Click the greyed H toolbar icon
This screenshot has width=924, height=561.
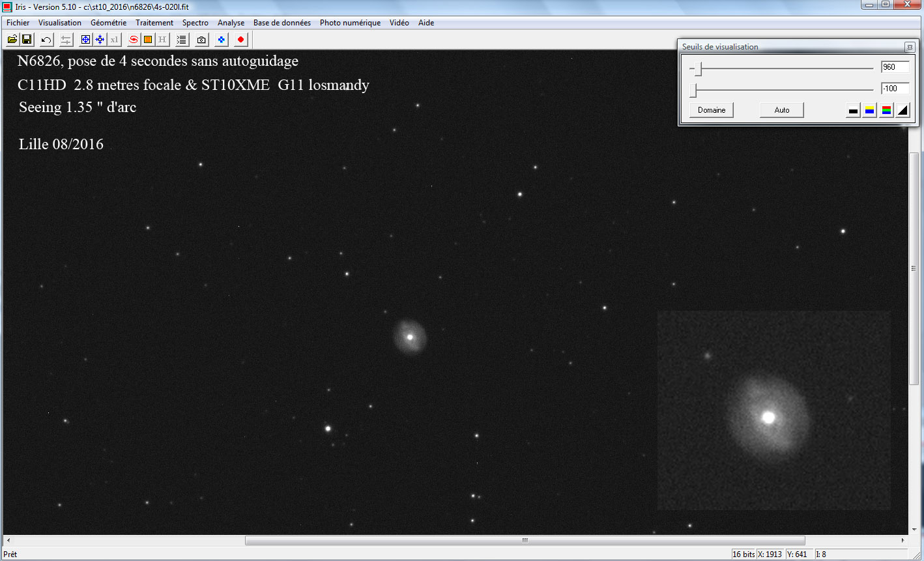162,40
